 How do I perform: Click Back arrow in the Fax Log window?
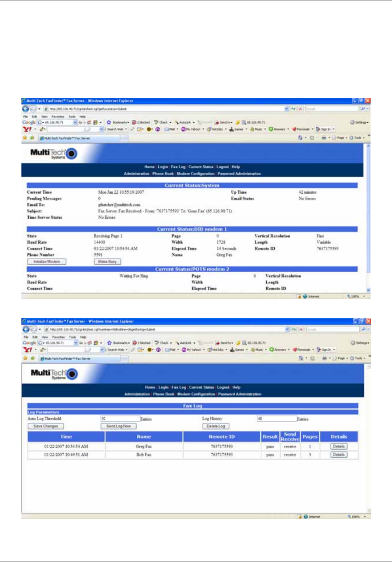(26, 329)
